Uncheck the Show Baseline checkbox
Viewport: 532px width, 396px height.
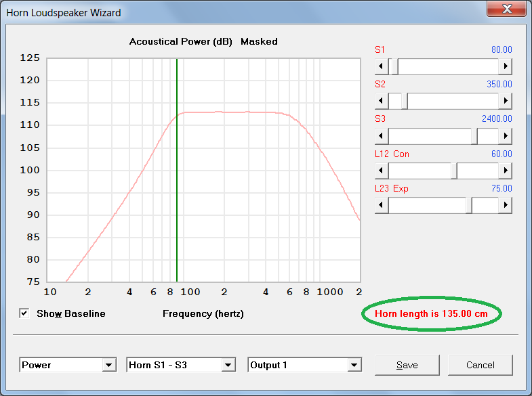click(24, 313)
